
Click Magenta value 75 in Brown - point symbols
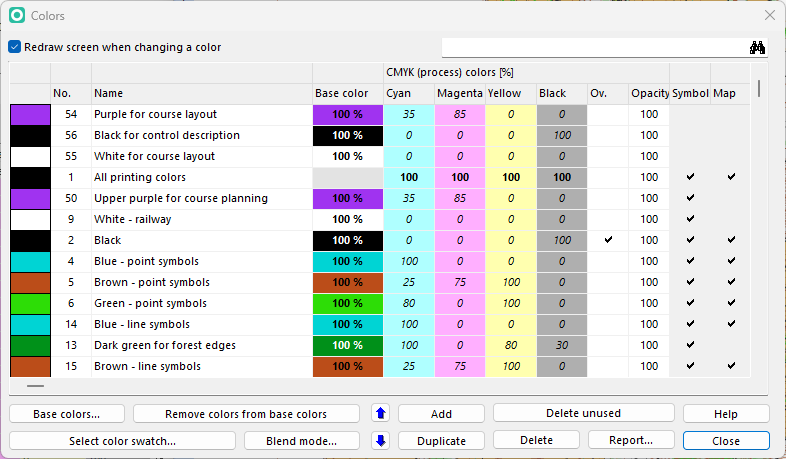460,283
